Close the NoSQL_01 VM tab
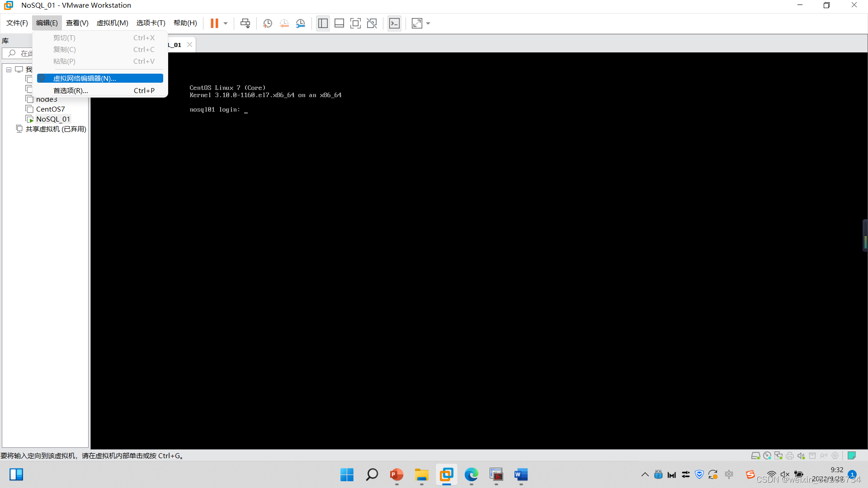The height and width of the screenshot is (488, 868). (x=189, y=44)
